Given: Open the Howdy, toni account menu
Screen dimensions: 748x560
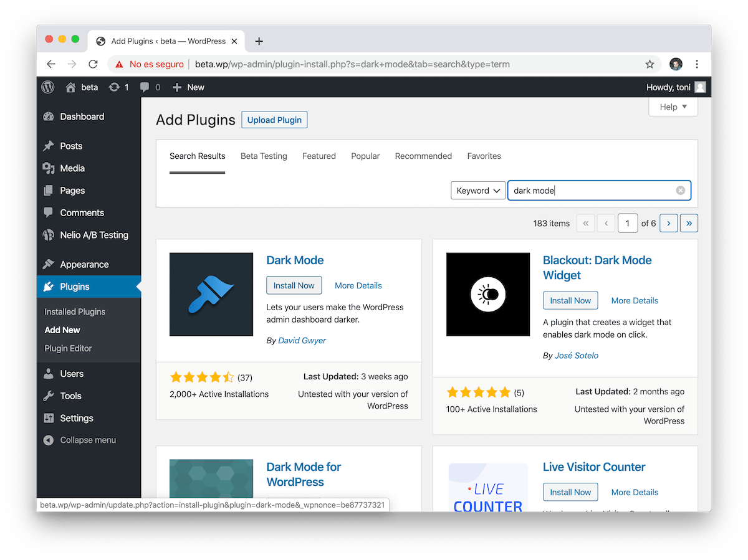Looking at the screenshot, I should pos(676,87).
